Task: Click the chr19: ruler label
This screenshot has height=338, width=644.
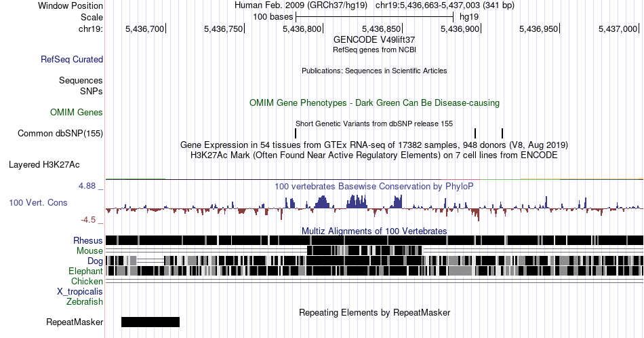Action: point(90,29)
